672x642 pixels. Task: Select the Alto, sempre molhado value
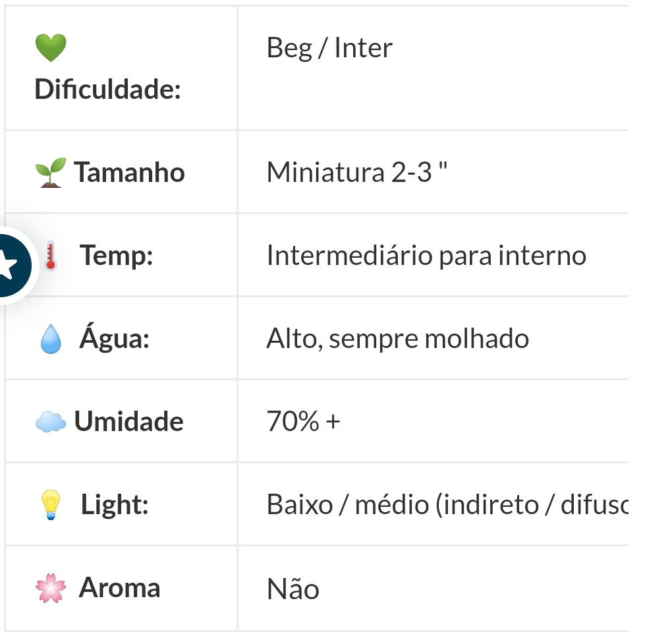(x=398, y=339)
